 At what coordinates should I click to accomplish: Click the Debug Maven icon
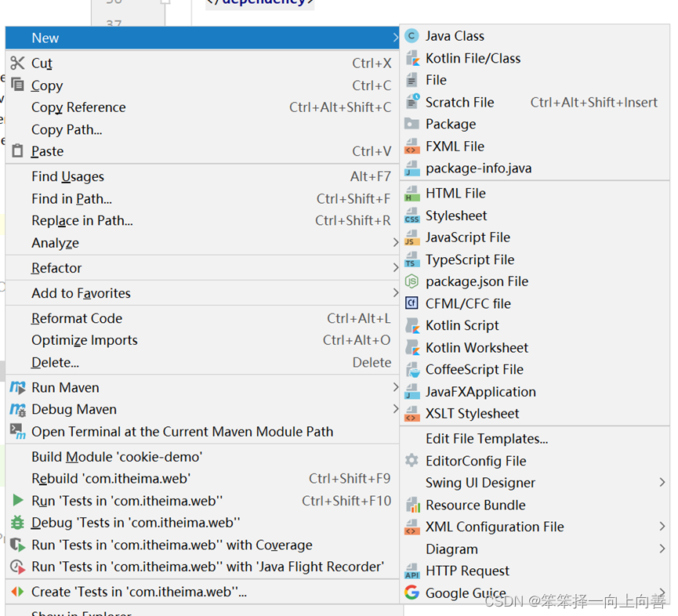tap(18, 410)
